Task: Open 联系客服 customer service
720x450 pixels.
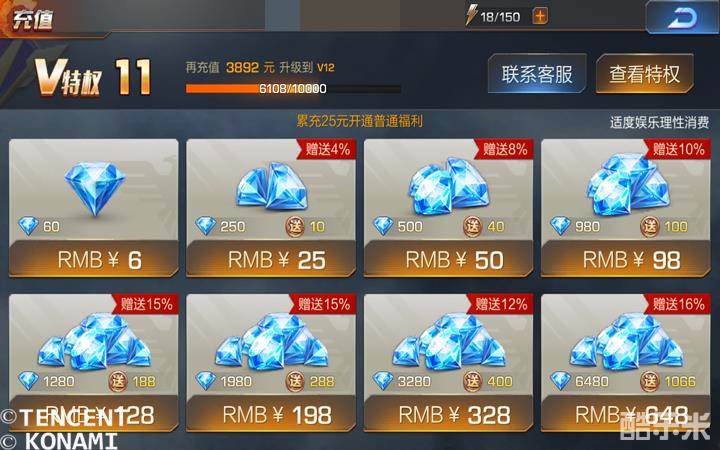Action: pos(537,74)
